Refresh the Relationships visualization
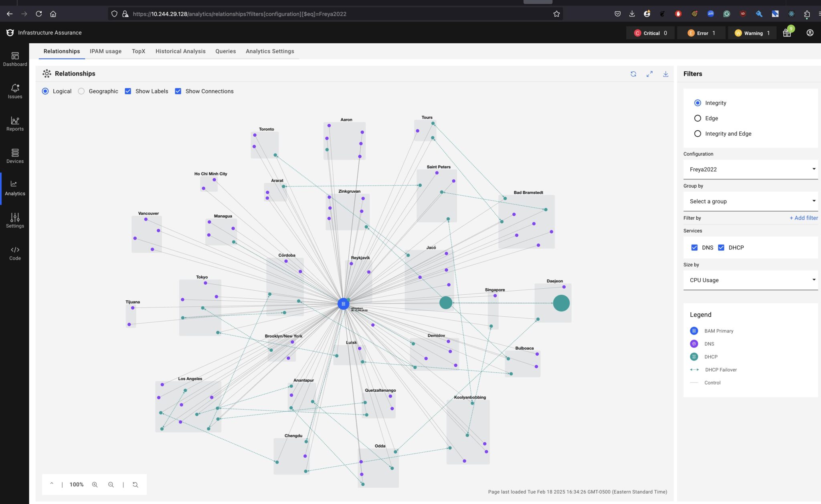Viewport: 821px width, 504px height. point(633,74)
